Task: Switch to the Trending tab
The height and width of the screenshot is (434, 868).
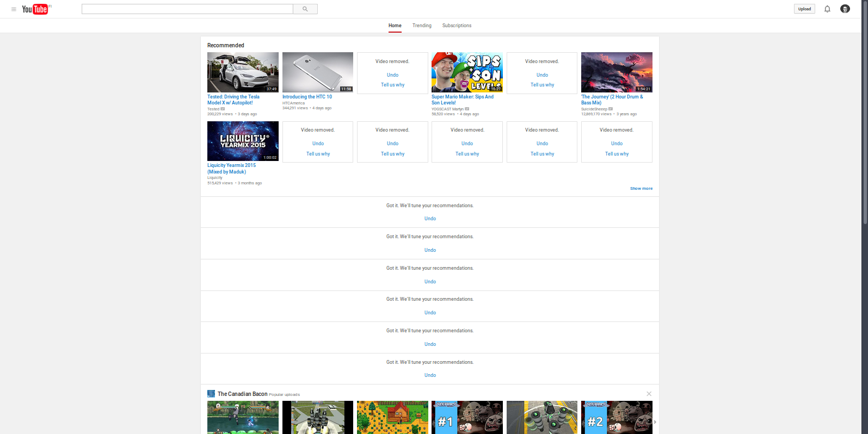Action: point(422,26)
